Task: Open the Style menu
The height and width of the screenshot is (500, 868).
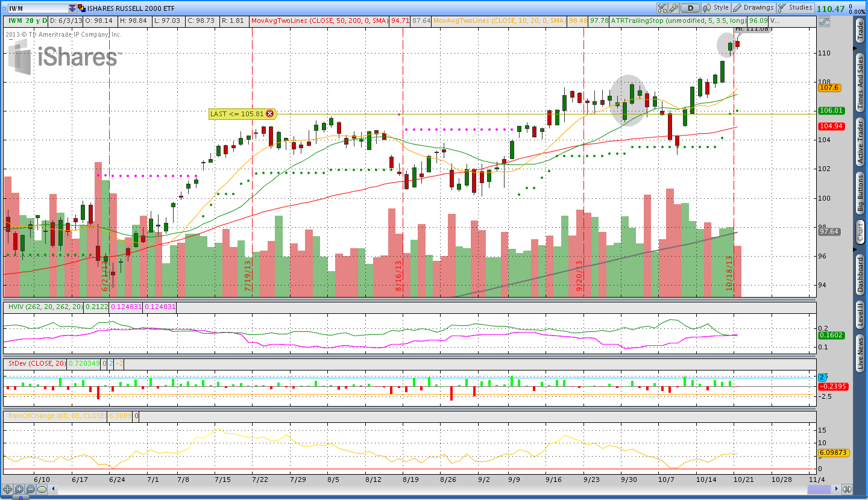Action: (716, 8)
